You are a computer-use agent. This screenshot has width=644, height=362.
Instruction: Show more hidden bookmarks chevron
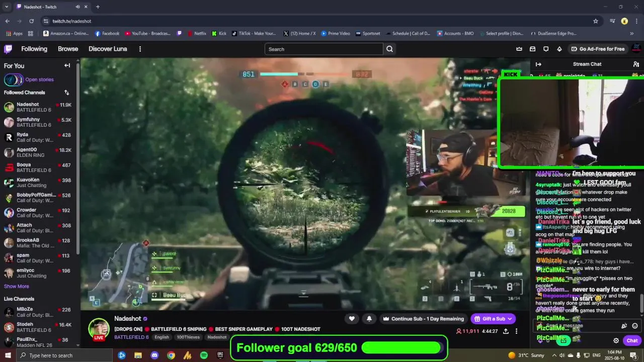coord(632,34)
